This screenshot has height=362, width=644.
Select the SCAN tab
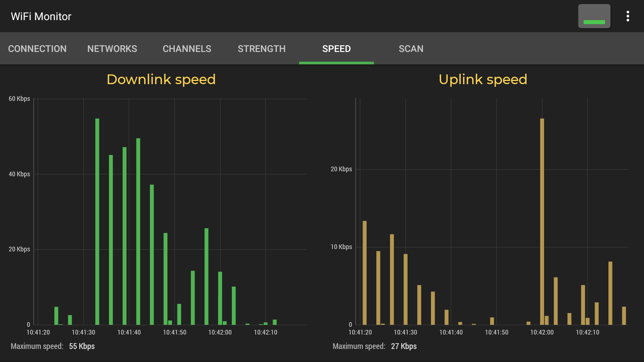[411, 49]
